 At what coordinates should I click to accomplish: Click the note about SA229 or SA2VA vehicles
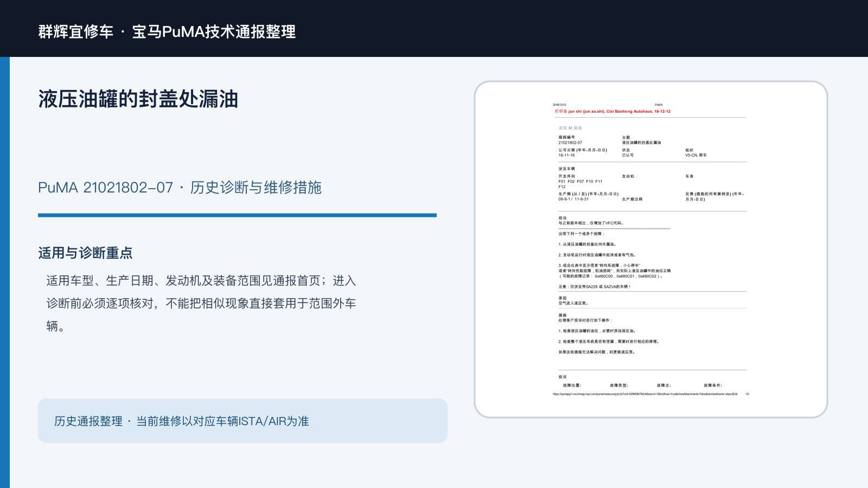coord(595,286)
